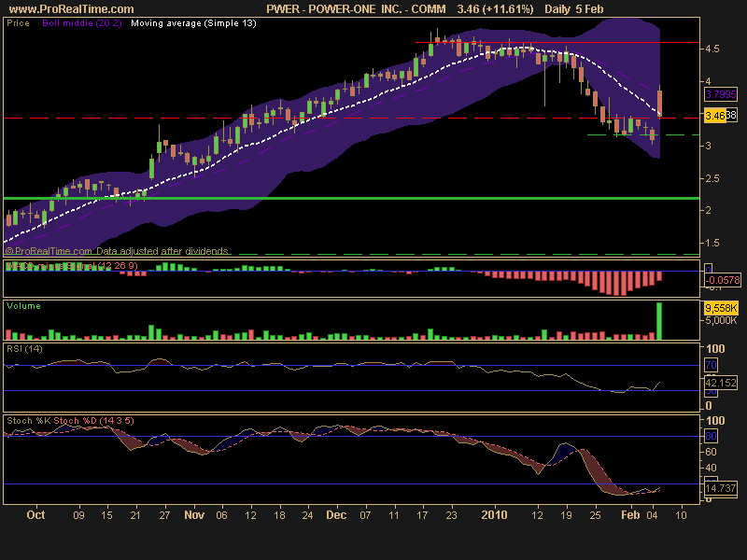Select the Boll middle (20 2) label
Image resolution: width=747 pixels, height=560 pixels.
pos(82,23)
